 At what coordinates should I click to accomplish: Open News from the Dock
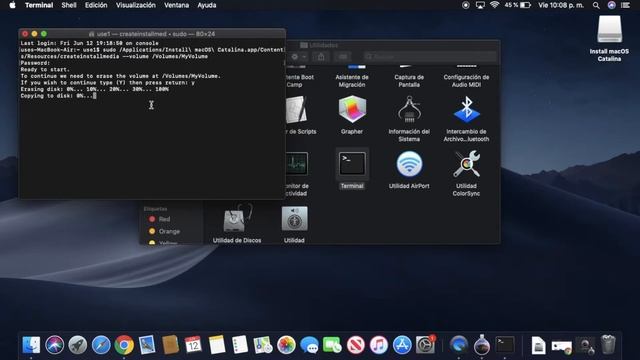pos(356,345)
